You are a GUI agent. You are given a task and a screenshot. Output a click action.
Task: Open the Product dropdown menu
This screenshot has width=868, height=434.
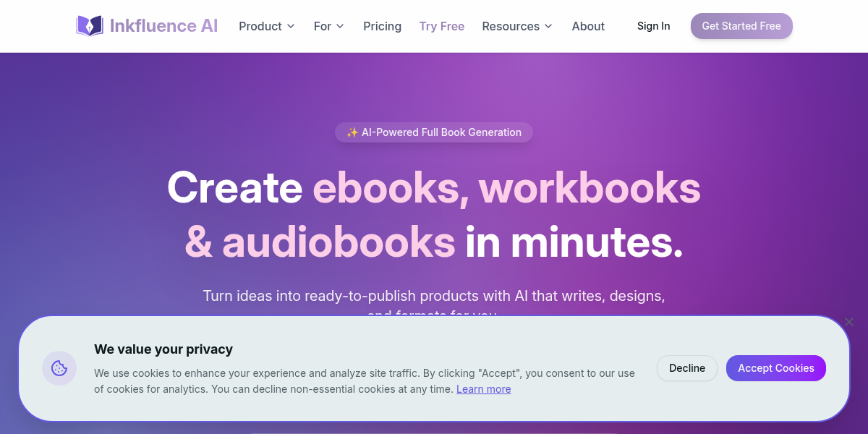(x=260, y=26)
